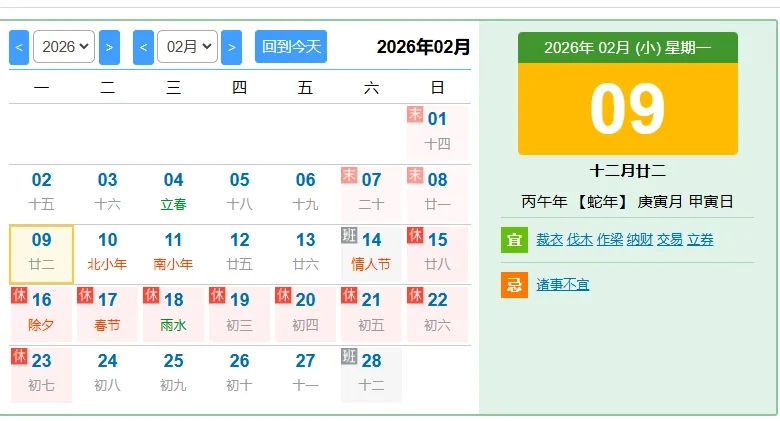The width and height of the screenshot is (780, 421).
Task: Click the 2026年02月 heading text
Action: click(x=423, y=47)
